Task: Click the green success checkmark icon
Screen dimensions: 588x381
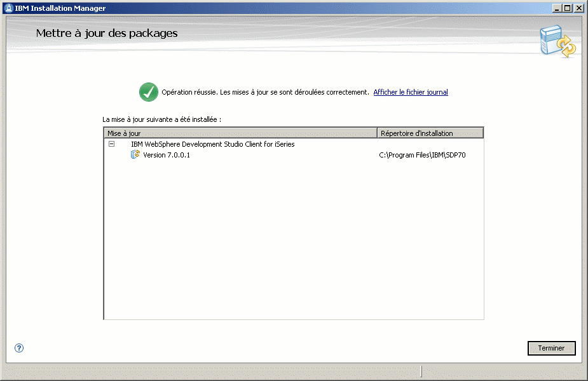Action: [x=149, y=92]
